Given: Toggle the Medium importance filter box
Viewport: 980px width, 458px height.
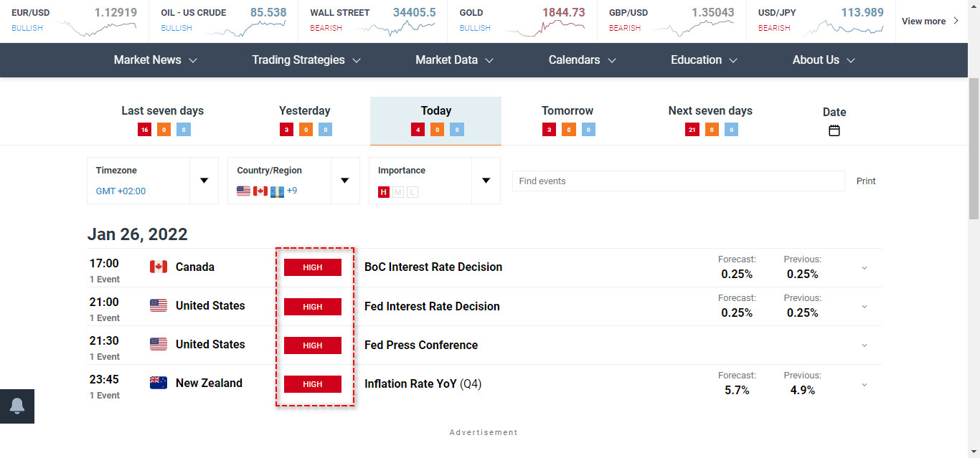Looking at the screenshot, I should (x=398, y=191).
